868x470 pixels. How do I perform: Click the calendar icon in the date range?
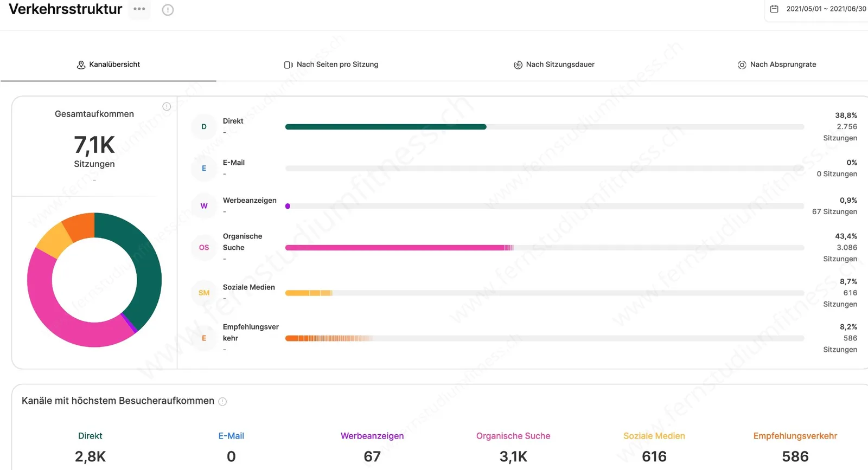[x=774, y=9]
